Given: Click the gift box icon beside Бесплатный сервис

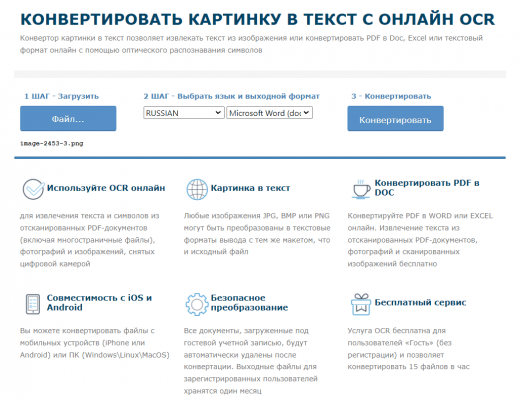Looking at the screenshot, I should (x=361, y=304).
